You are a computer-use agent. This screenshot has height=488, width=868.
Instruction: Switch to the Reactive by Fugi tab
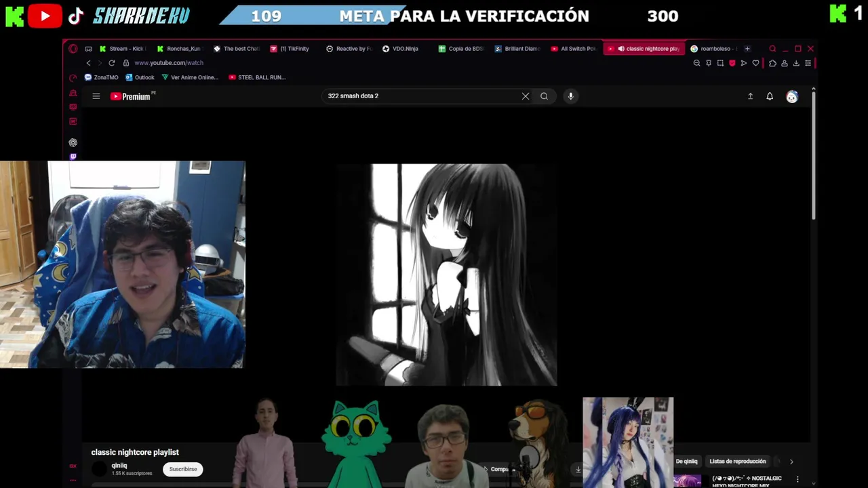click(349, 49)
